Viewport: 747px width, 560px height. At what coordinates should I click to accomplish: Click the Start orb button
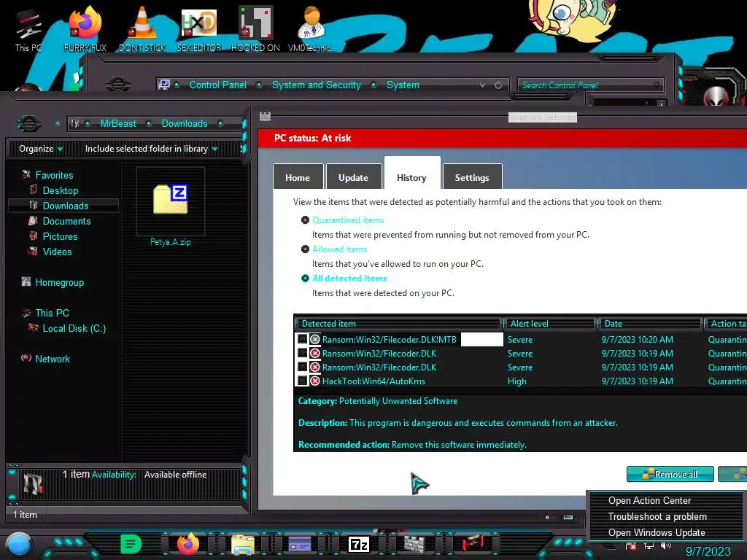coord(19,544)
